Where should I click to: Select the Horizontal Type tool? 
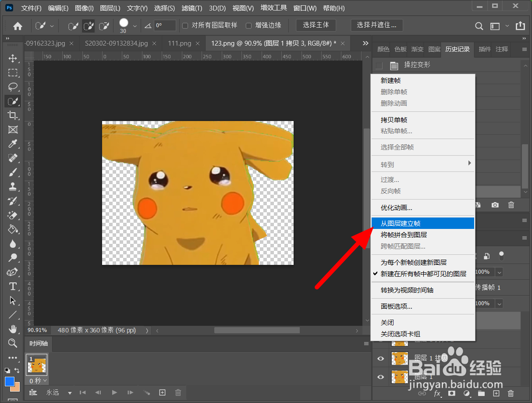click(x=13, y=286)
